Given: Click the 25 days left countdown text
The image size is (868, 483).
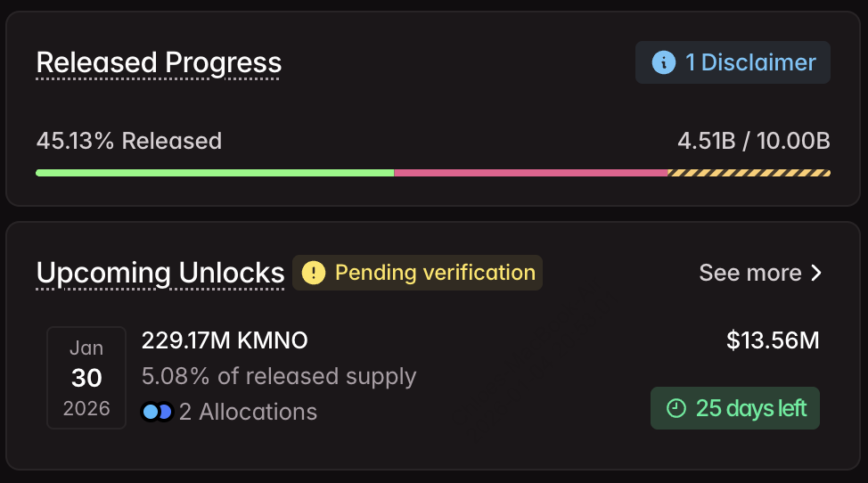Looking at the screenshot, I should [x=751, y=408].
